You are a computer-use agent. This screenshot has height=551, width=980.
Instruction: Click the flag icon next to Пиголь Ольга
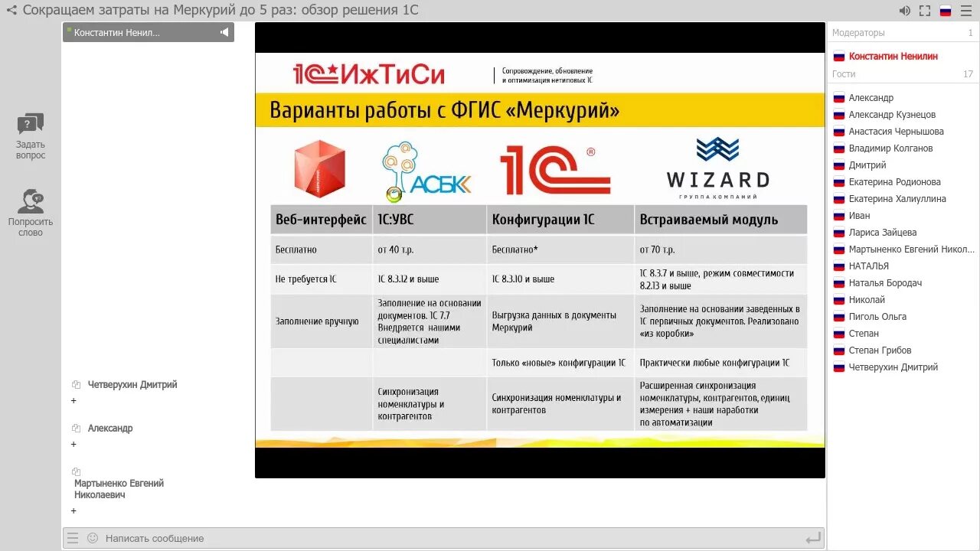pos(838,317)
